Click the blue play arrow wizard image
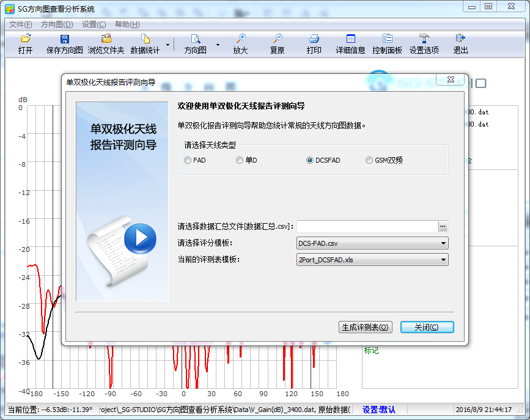The image size is (530, 420). pyautogui.click(x=140, y=238)
